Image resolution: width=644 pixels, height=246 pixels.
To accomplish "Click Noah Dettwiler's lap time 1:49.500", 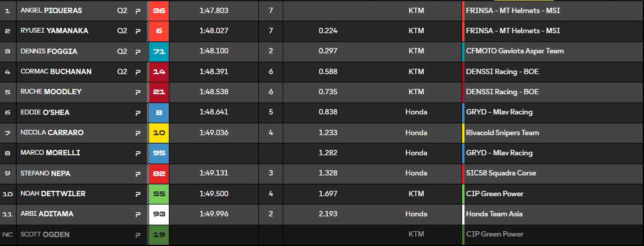I will [x=214, y=194].
